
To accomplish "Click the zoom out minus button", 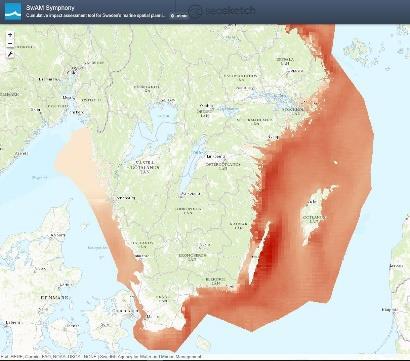I will click(10, 44).
